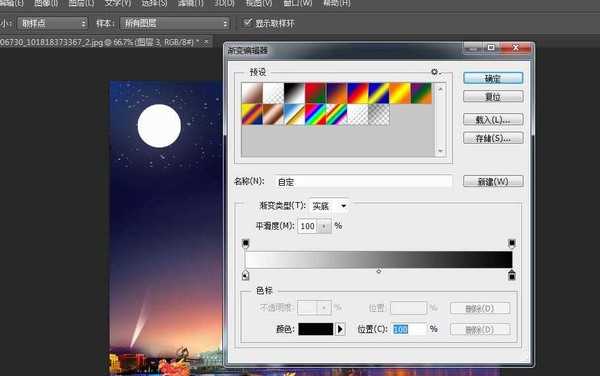Pick the Chrome gradient preset

(x=294, y=114)
